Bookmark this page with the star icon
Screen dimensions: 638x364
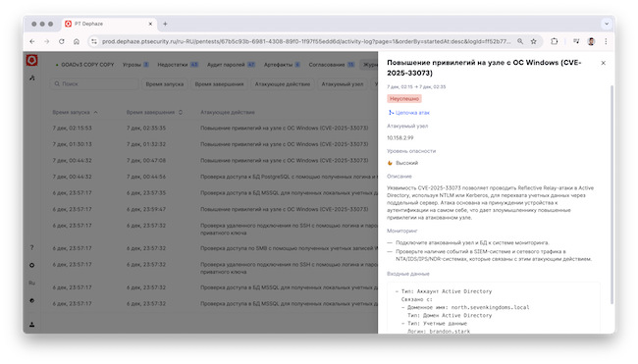click(533, 41)
